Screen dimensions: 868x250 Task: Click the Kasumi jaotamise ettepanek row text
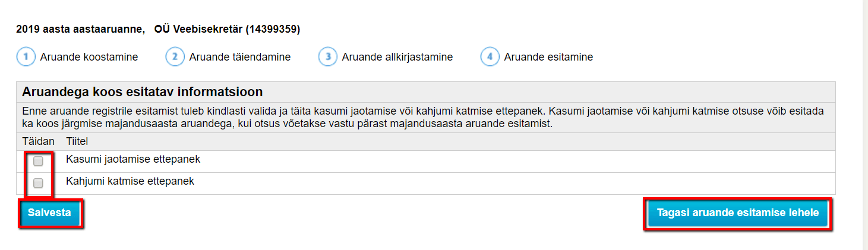(x=133, y=159)
